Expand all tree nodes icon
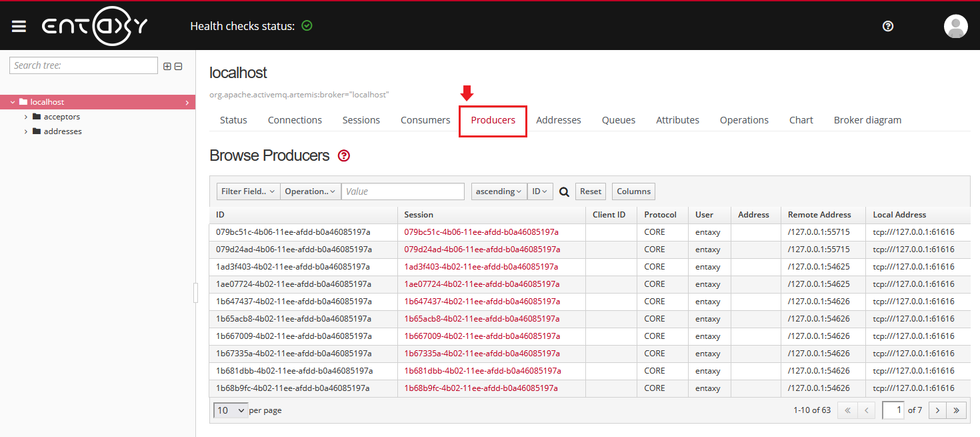Viewport: 980px width, 437px height. (x=167, y=66)
